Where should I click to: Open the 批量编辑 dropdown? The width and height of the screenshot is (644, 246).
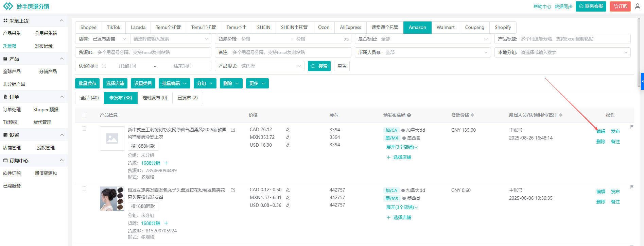coord(174,83)
